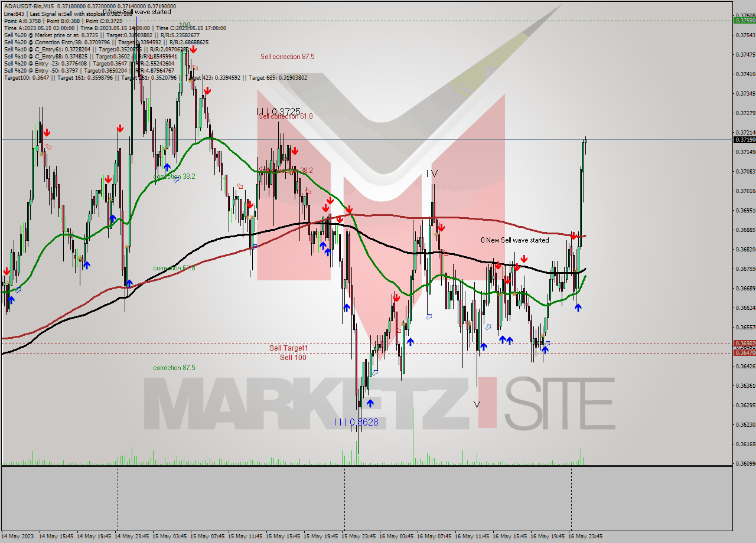Select the 'I I I 0.3725' wave label

[278, 111]
